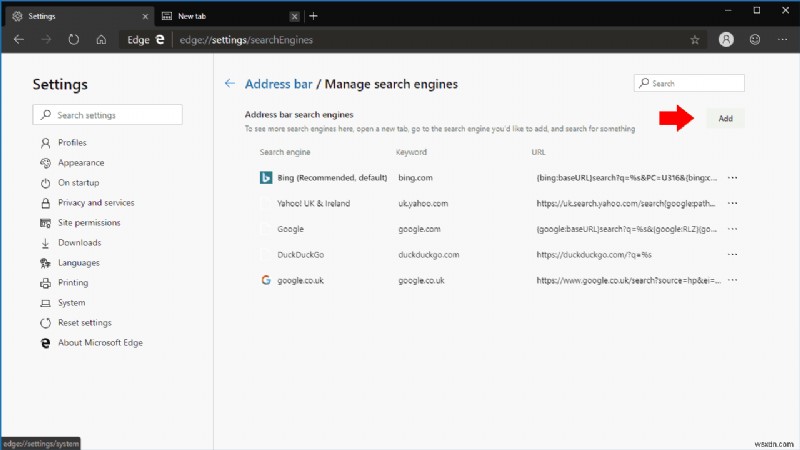800x450 pixels.
Task: Select the Bing (Recommended, default) entry
Action: 332,178
